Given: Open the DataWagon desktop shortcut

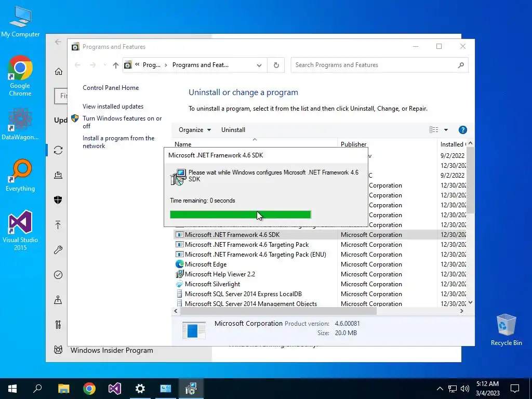Looking at the screenshot, I should [x=20, y=124].
